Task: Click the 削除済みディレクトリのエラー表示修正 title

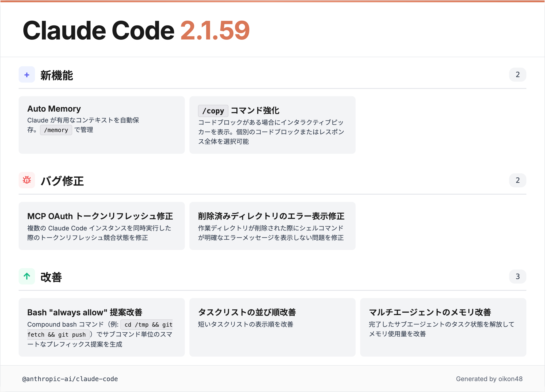Action: [x=271, y=216]
